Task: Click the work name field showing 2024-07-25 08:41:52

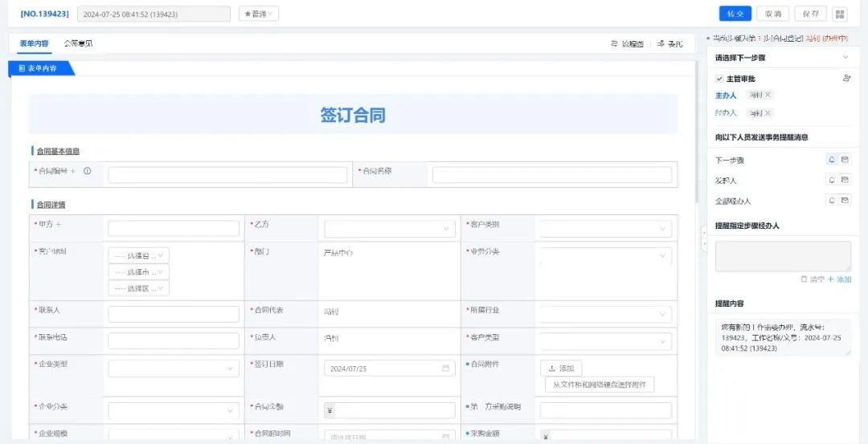Action: 154,14
